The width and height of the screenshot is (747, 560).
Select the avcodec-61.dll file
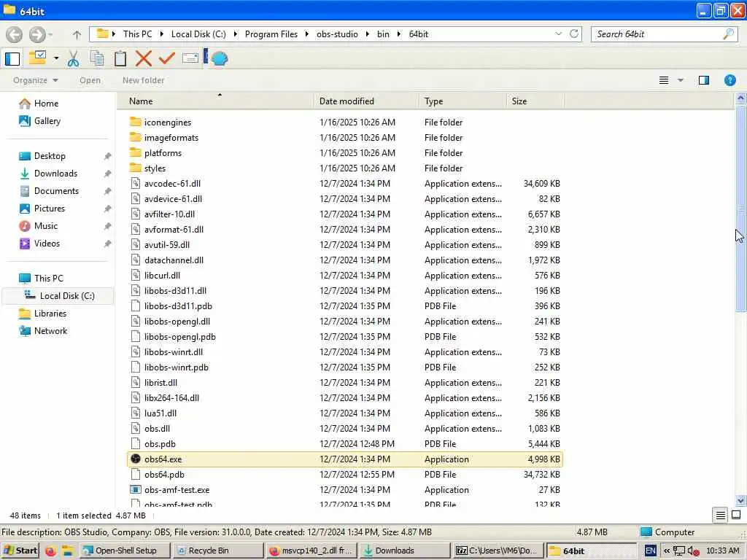coord(345,184)
